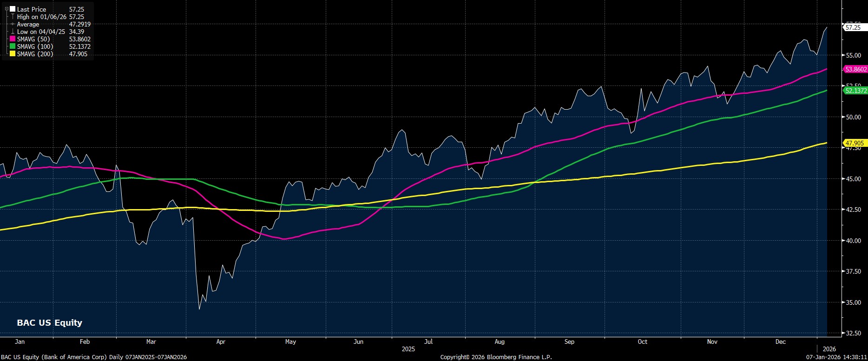Click the Bloomberg Finance L.P. copyright text
The width and height of the screenshot is (868, 361).
pos(496,357)
